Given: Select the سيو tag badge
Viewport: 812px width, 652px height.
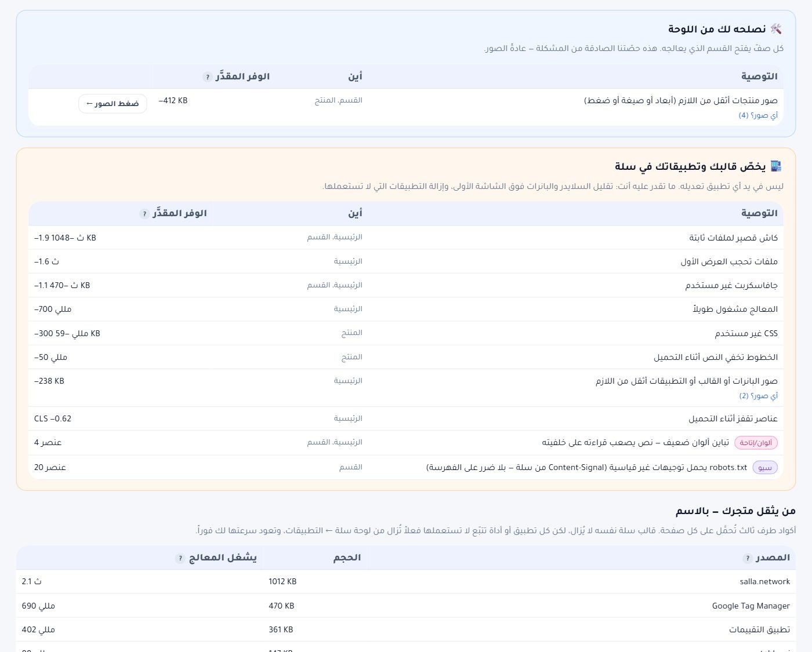Looking at the screenshot, I should pyautogui.click(x=765, y=467).
